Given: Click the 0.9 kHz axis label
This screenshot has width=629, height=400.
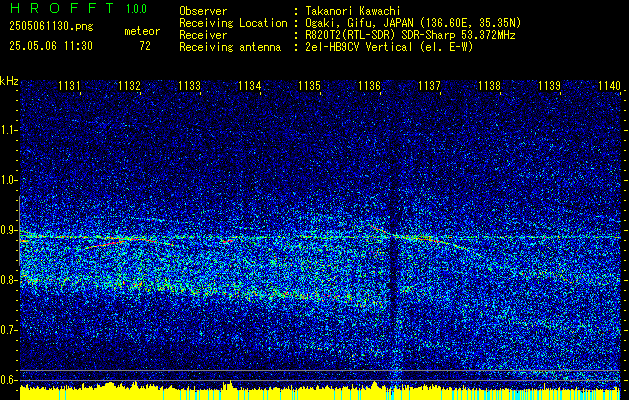Looking at the screenshot, I should coord(9,230).
